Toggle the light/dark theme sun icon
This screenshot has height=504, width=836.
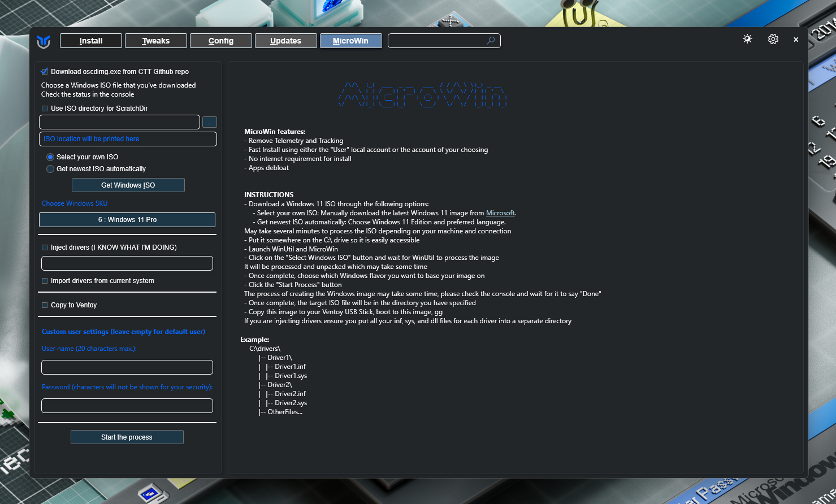pos(747,39)
